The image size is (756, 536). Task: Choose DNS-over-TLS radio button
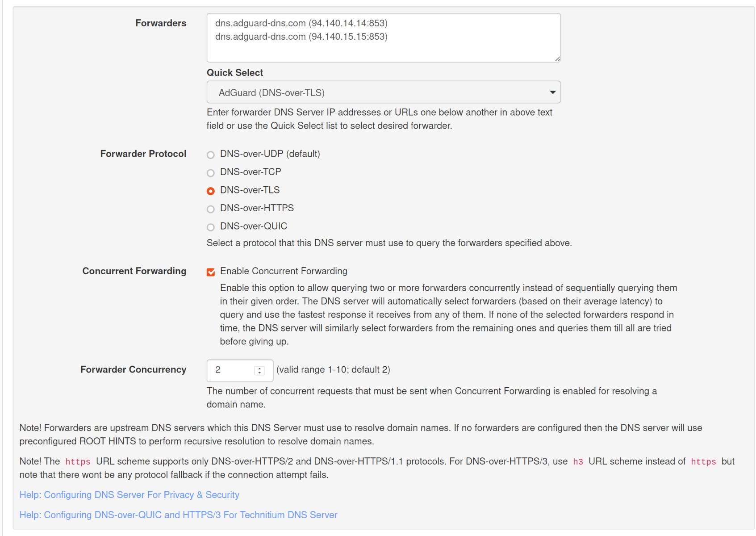point(211,191)
